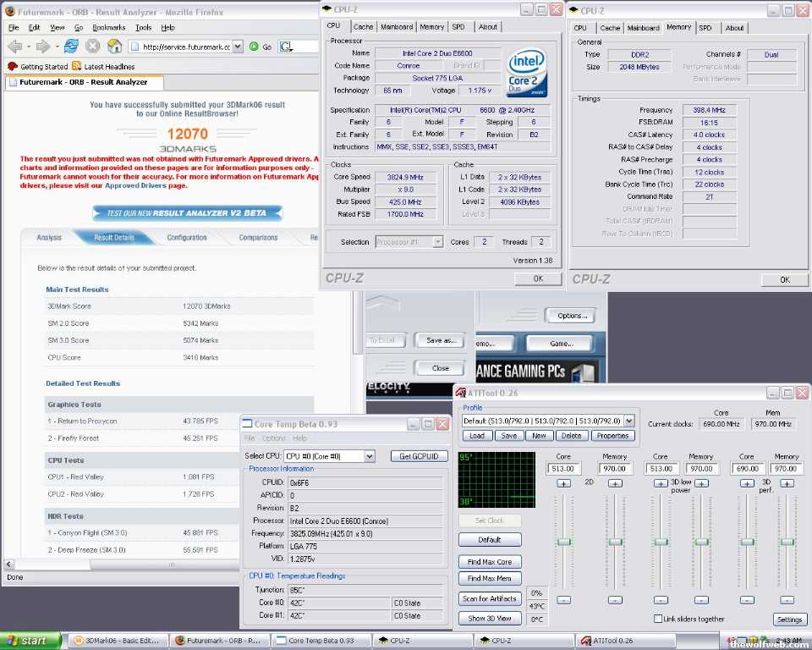
Task: Open Latest Headlines RSS bookmark icon
Action: pyautogui.click(x=77, y=66)
